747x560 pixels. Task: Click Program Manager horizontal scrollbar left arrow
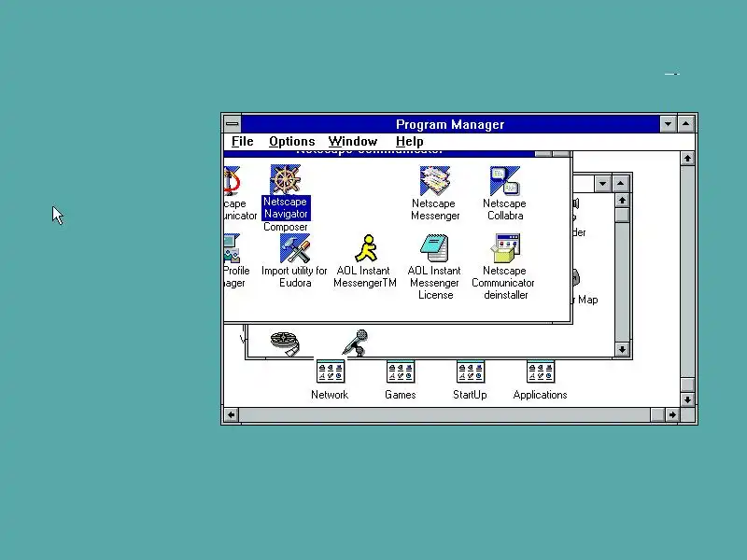231,414
